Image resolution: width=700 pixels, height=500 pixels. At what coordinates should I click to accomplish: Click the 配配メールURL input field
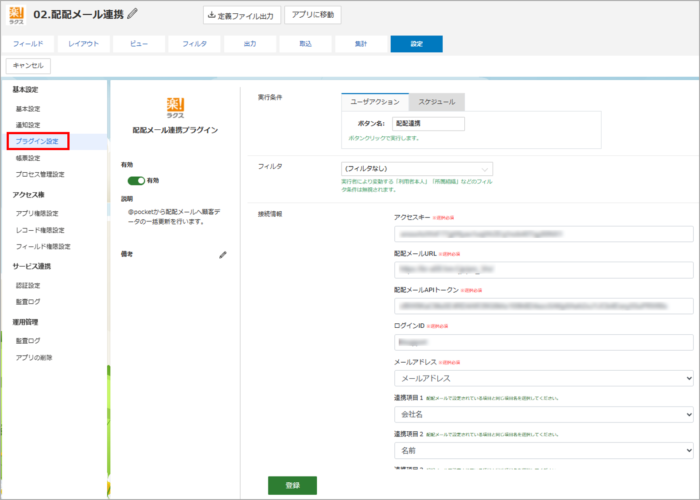[x=544, y=270]
